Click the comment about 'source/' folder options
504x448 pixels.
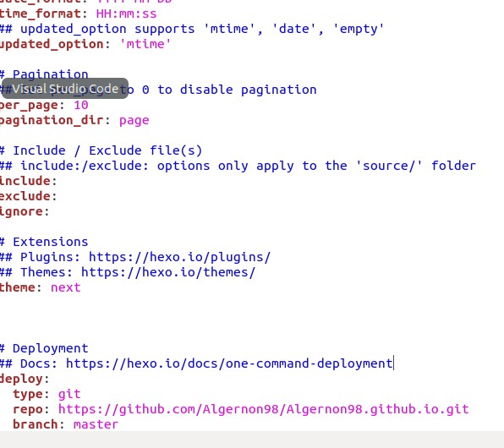238,166
